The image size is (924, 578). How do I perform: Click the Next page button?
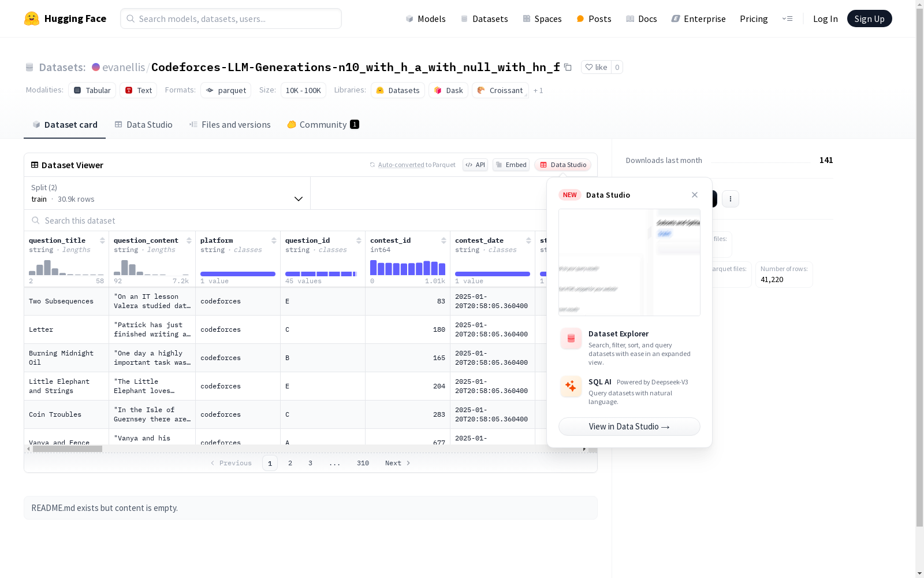tap(397, 463)
